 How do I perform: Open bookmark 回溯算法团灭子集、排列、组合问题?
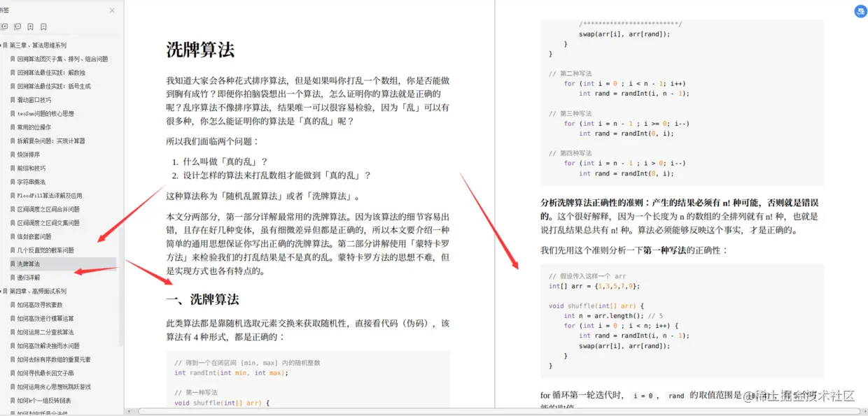click(62, 59)
